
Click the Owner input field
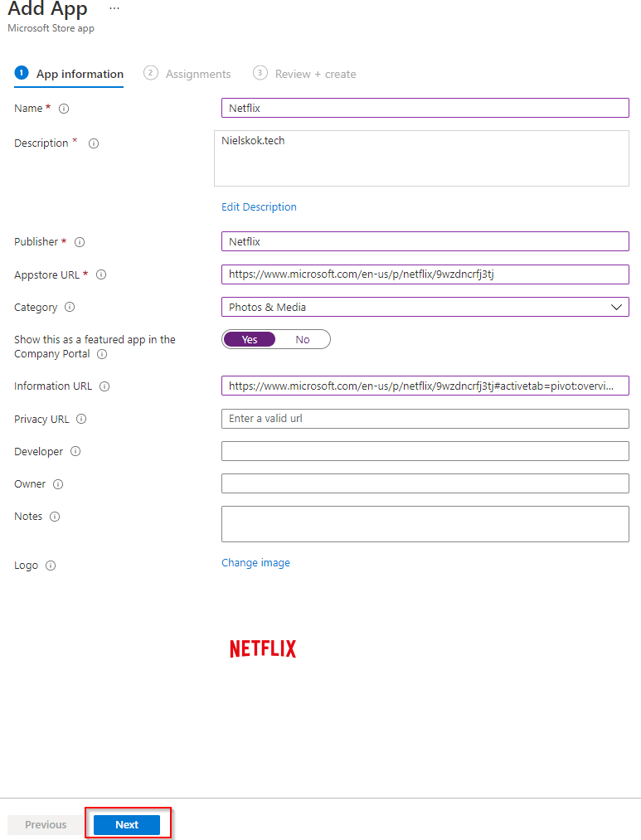point(425,483)
